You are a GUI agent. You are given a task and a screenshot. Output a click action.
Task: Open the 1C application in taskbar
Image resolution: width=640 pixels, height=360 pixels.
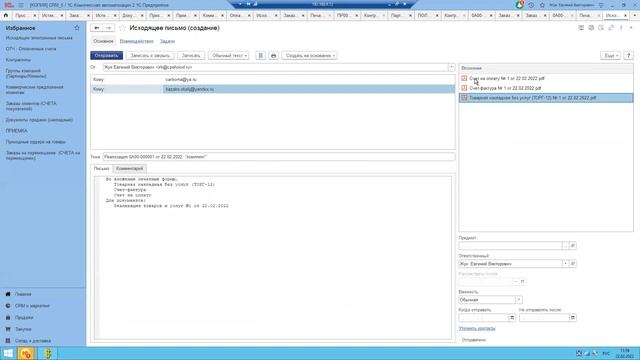26,353
